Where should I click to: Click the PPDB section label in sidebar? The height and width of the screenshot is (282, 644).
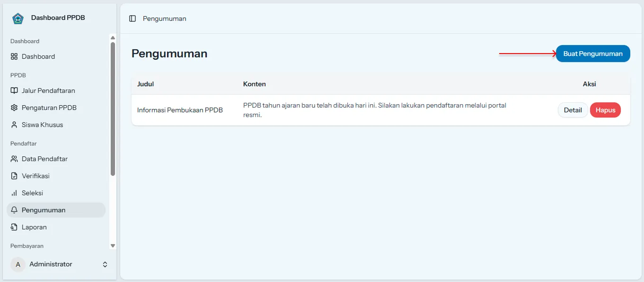point(18,75)
